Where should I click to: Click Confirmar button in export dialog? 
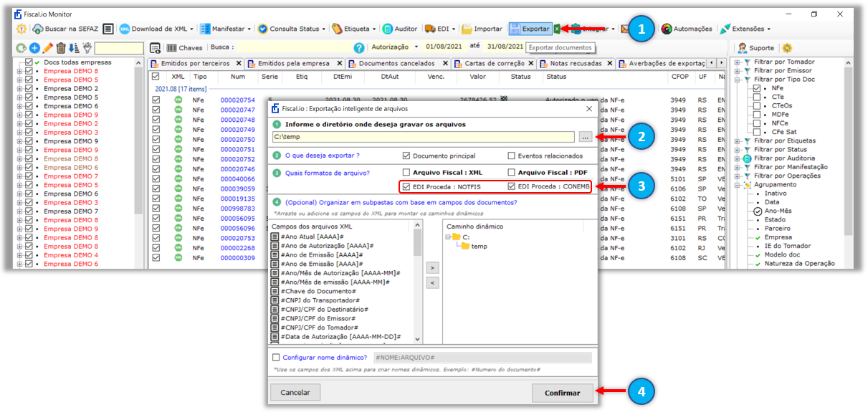click(563, 393)
